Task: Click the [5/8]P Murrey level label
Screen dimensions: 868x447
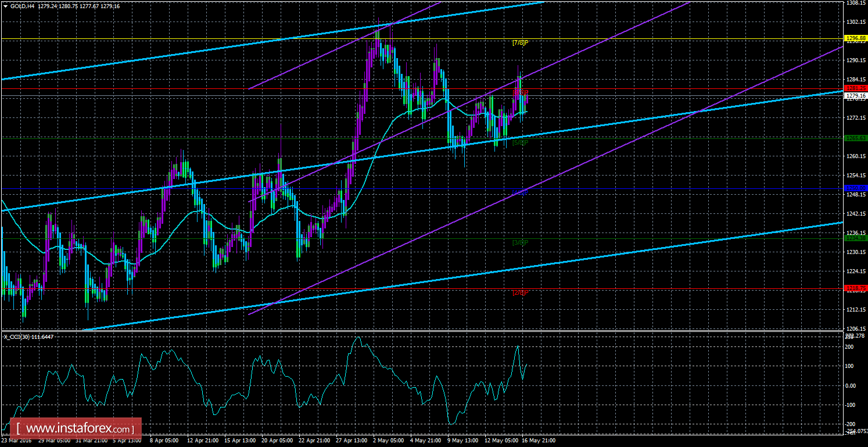Action: tap(520, 142)
